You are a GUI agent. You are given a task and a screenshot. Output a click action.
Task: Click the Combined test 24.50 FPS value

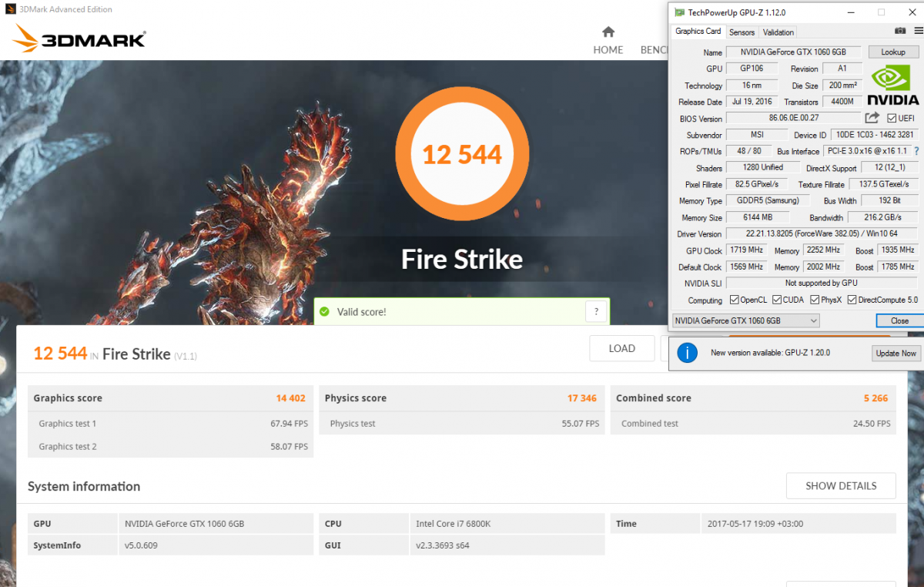872,424
